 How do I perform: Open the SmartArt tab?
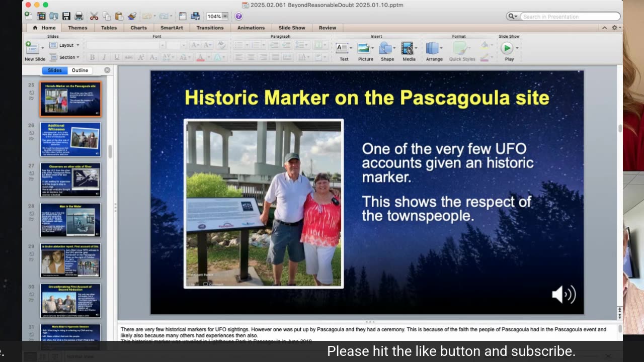pos(172,28)
